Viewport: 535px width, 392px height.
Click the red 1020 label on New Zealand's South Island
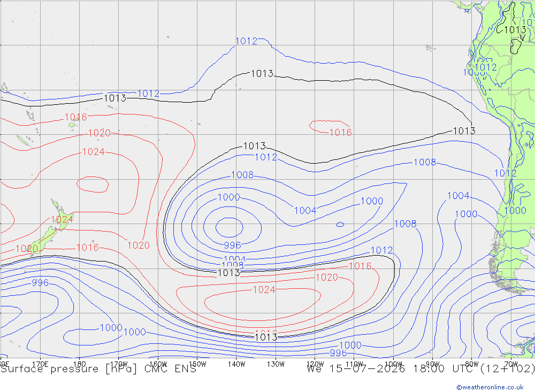pos(27,248)
